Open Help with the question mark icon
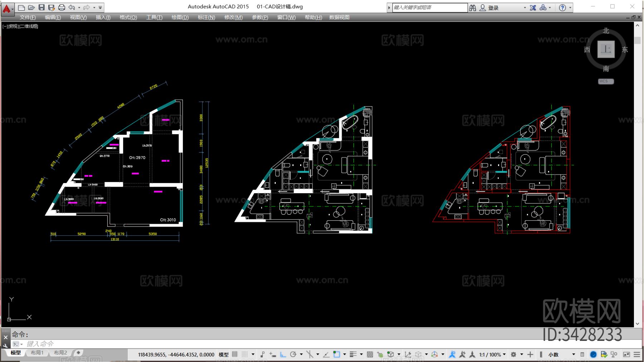Viewport: 644px width, 362px height. [x=562, y=8]
